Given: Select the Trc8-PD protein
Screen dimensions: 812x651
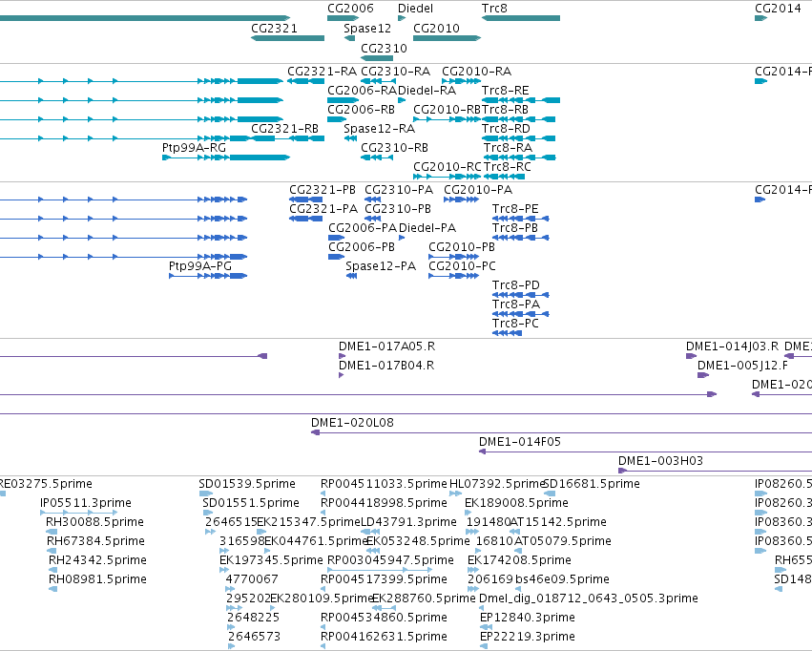Looking at the screenshot, I should [x=520, y=295].
